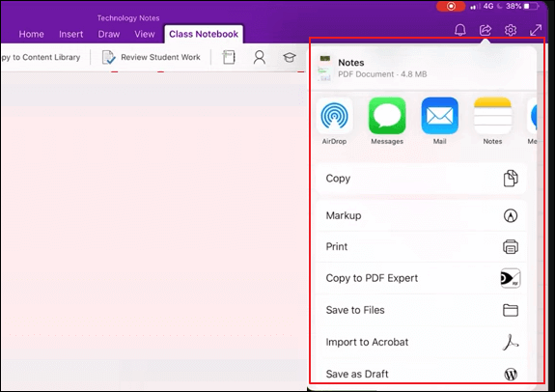Switch to the Insert tab
This screenshot has width=555, height=392.
point(70,34)
